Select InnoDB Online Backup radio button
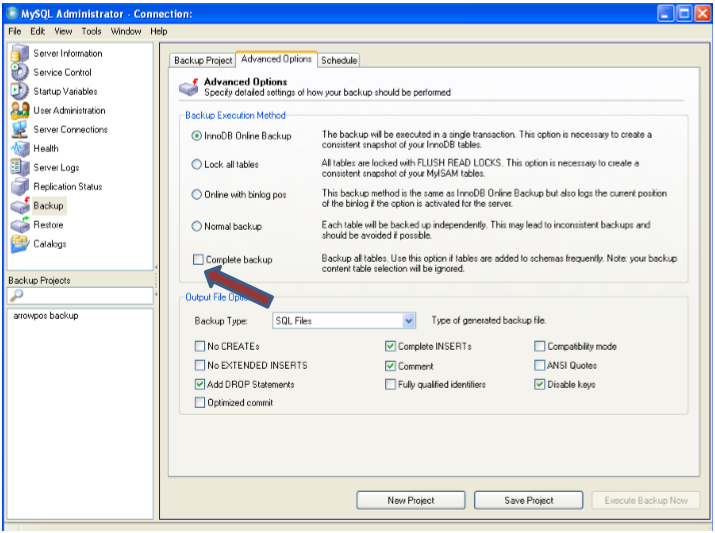 pos(197,136)
